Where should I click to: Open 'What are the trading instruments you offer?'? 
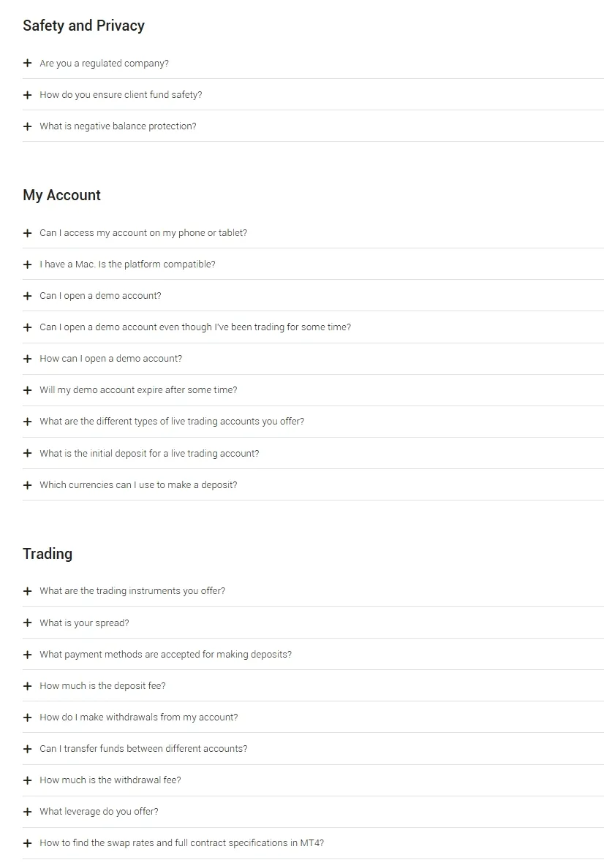(x=313, y=591)
